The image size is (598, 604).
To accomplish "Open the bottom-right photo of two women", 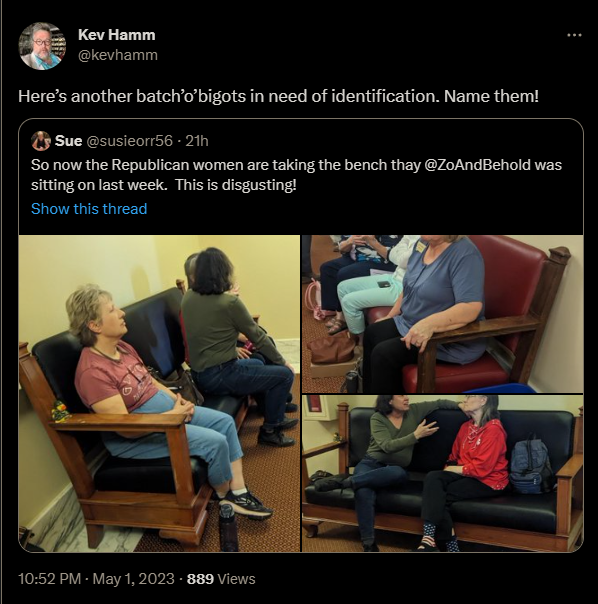I will coord(442,473).
